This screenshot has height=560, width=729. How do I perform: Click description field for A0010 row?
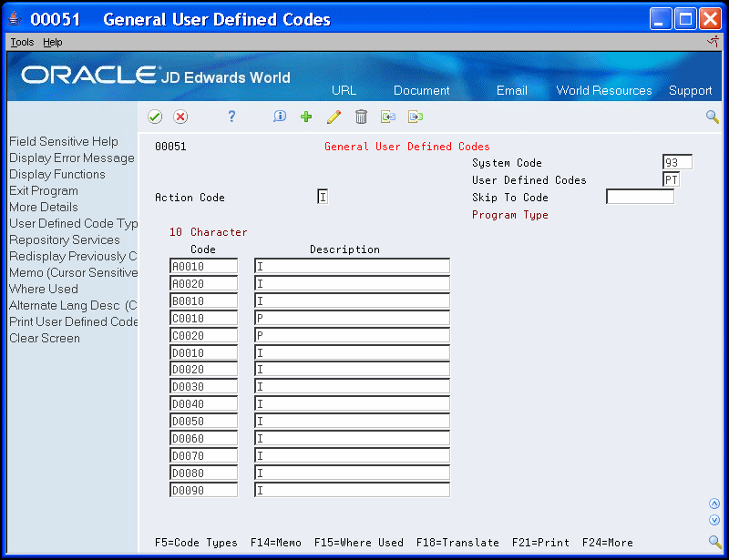tap(352, 266)
